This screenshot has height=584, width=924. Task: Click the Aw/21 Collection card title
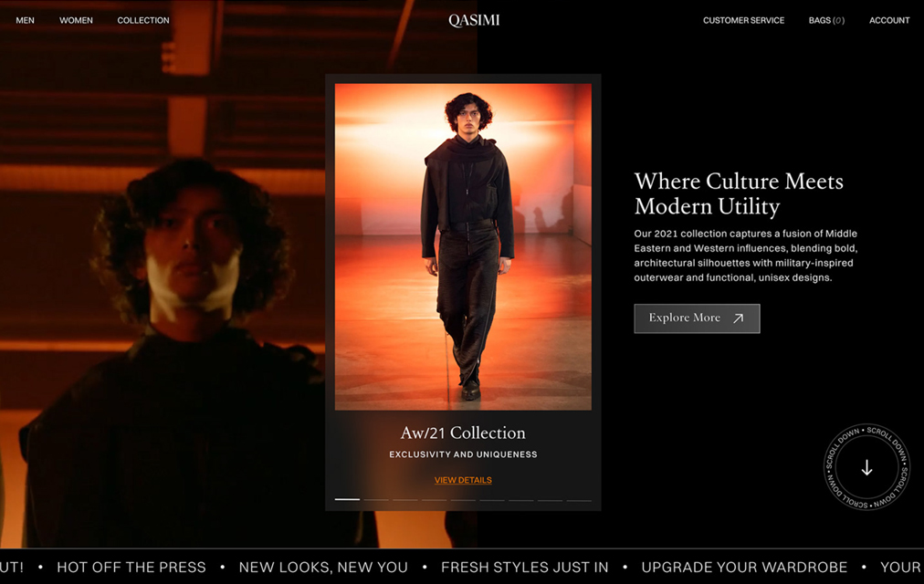click(x=463, y=433)
